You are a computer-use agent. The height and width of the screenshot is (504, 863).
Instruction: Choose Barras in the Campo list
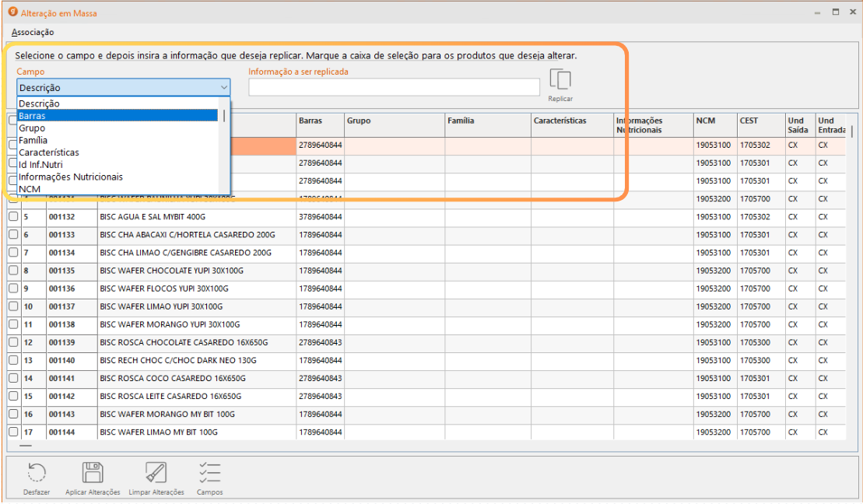(117, 116)
